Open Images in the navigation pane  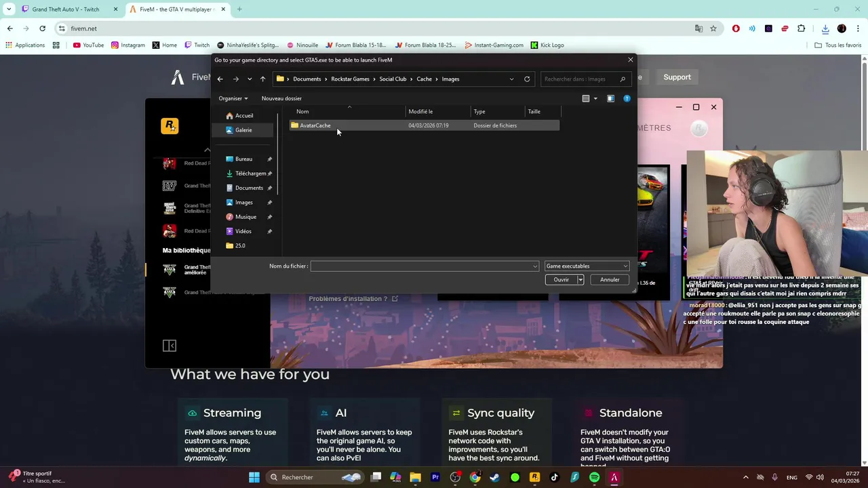coord(243,203)
